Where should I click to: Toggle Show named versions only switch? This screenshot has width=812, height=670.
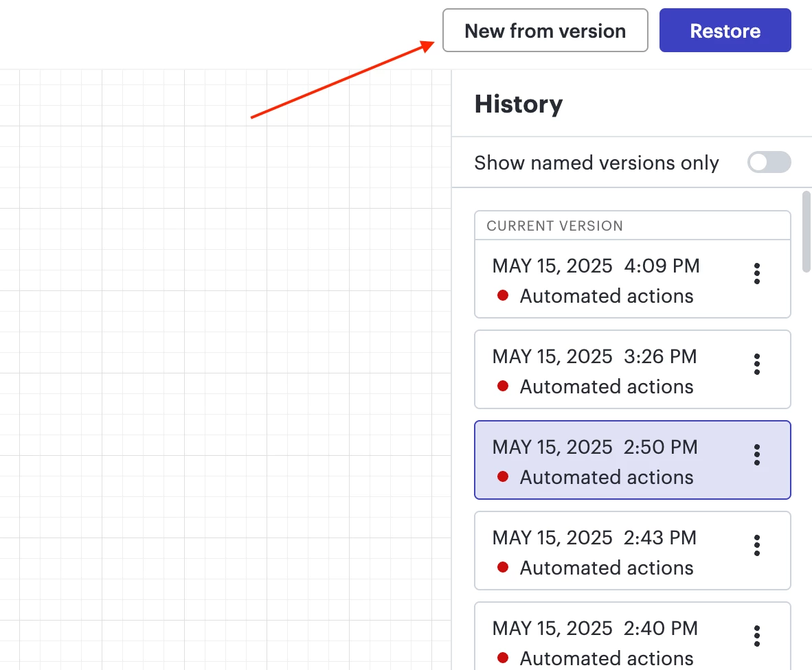(769, 163)
